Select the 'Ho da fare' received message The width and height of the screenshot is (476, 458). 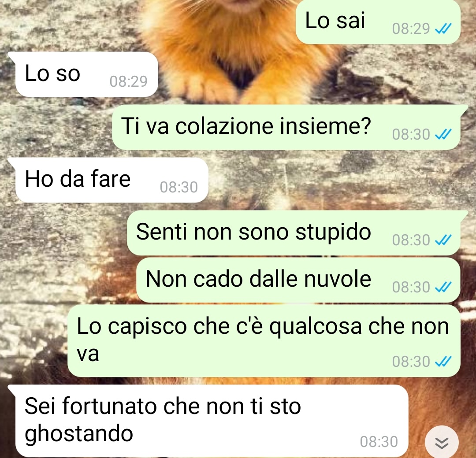(x=112, y=180)
